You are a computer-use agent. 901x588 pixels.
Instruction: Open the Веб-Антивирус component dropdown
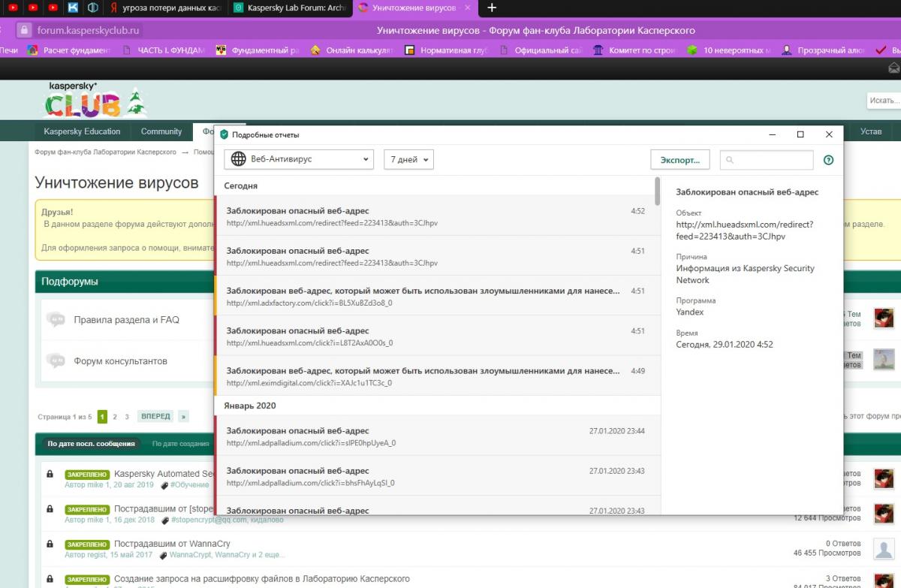[x=299, y=159]
